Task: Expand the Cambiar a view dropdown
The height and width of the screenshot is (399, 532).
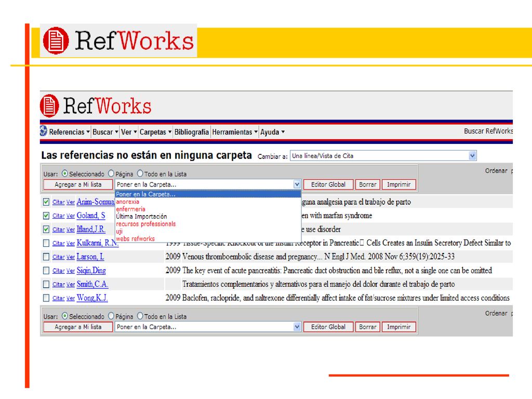Action: coord(472,156)
